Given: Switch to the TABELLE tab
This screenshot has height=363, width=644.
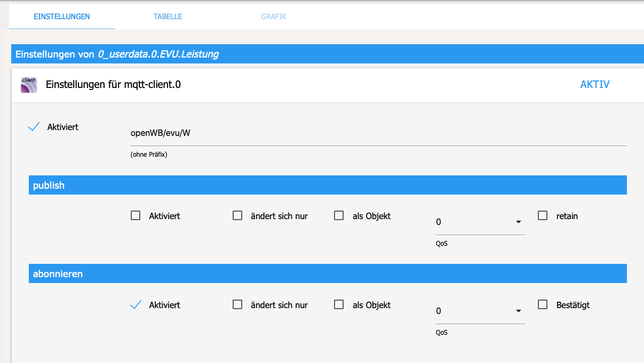Looking at the screenshot, I should [x=168, y=17].
